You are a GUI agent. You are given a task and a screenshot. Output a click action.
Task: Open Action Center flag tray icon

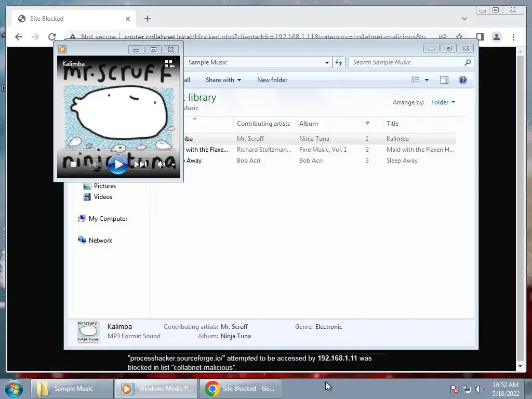coord(454,389)
